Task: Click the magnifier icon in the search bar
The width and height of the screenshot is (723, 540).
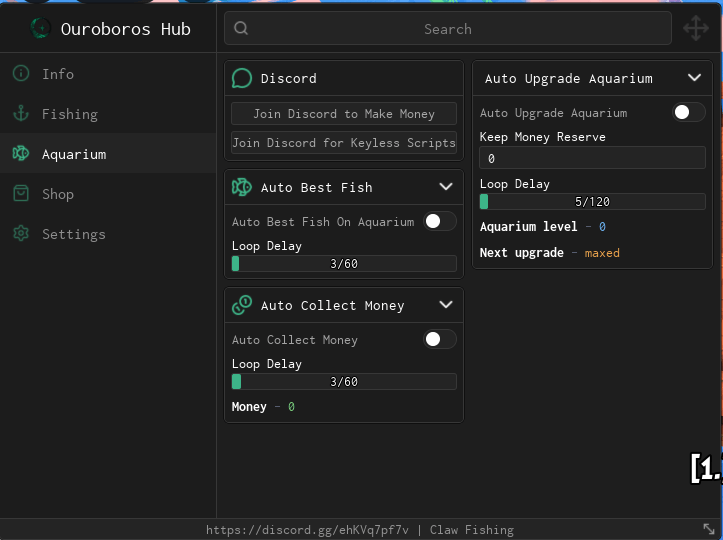Action: 241,29
